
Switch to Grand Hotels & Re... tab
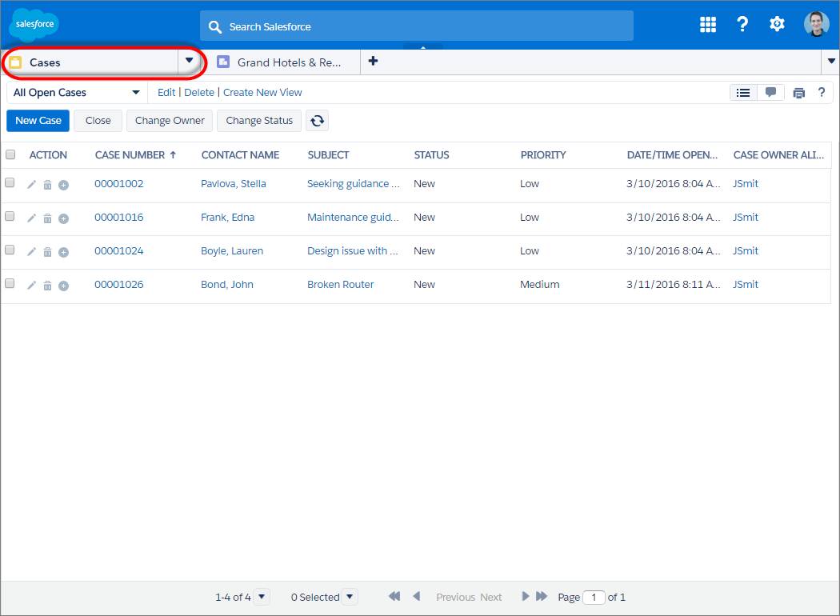(x=285, y=62)
